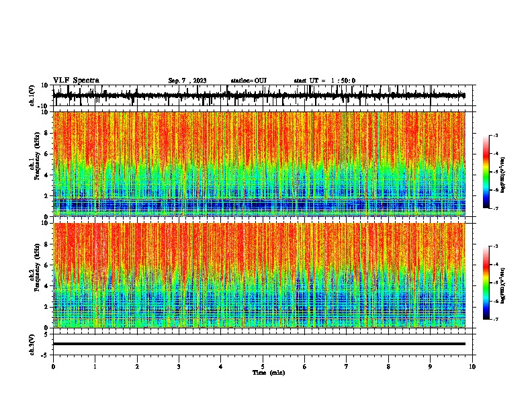Select the 'start UT = 1:50:0' text
This screenshot has width=532, height=411.
(x=324, y=81)
